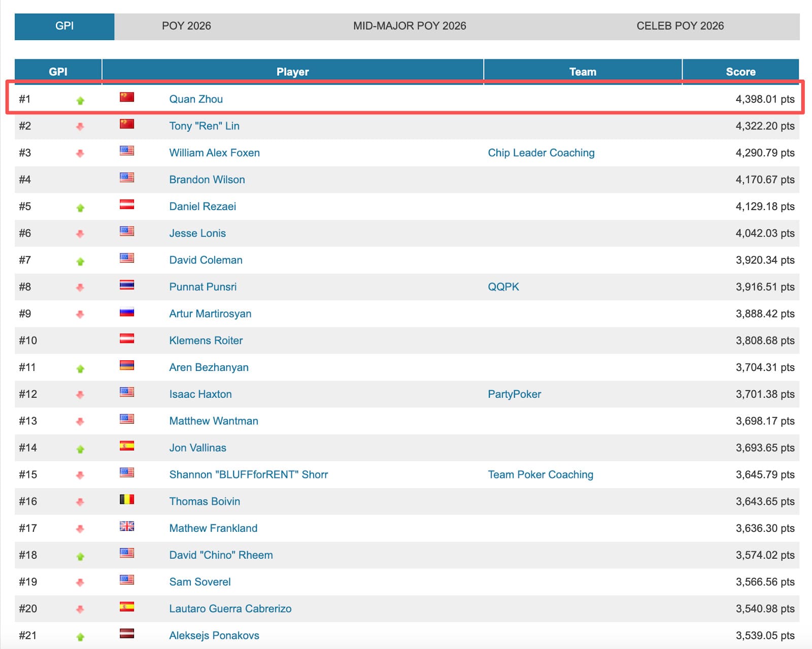This screenshot has height=649, width=812.
Task: Click the Belgium flag beside Thomas Boivin
Action: [126, 499]
